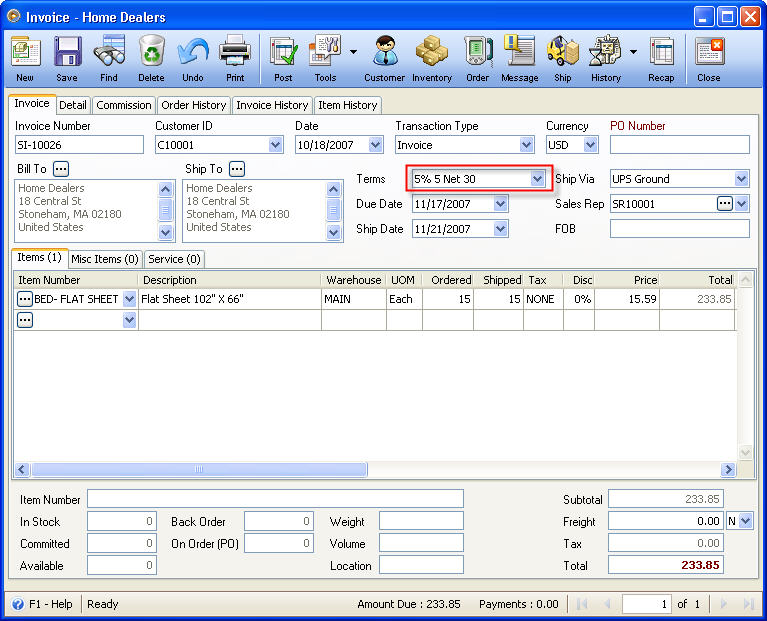Image resolution: width=767 pixels, height=621 pixels.
Task: Open Find with the binoculars icon
Action: 109,59
